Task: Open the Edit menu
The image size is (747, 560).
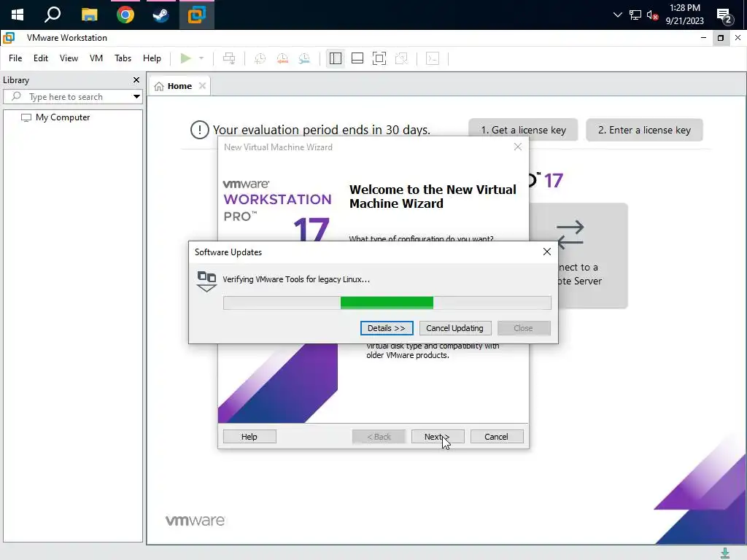Action: (41, 58)
